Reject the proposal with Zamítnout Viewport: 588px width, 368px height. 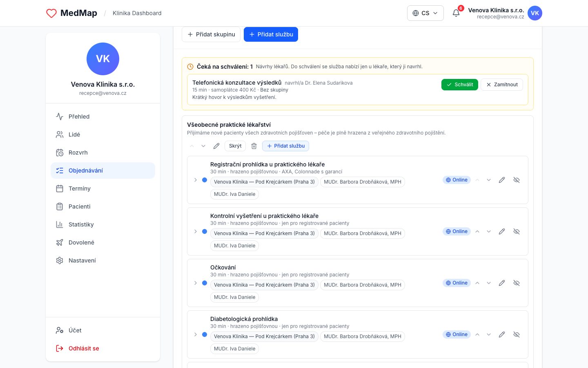pyautogui.click(x=502, y=85)
